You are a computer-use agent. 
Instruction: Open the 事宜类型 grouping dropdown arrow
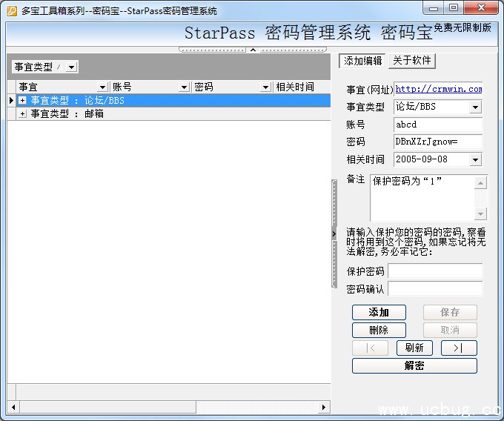(x=71, y=67)
